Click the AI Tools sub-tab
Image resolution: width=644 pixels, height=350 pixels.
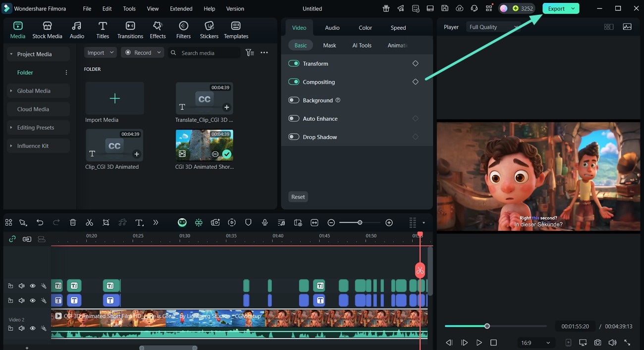click(362, 45)
